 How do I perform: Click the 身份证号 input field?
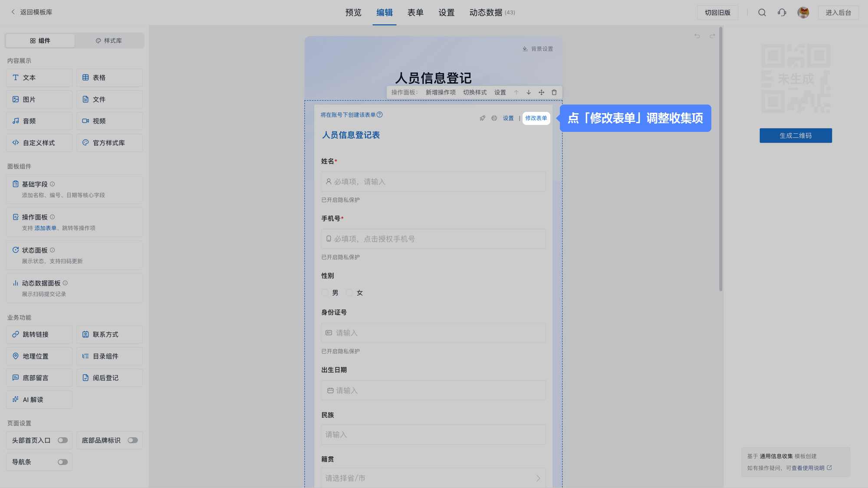coord(433,333)
